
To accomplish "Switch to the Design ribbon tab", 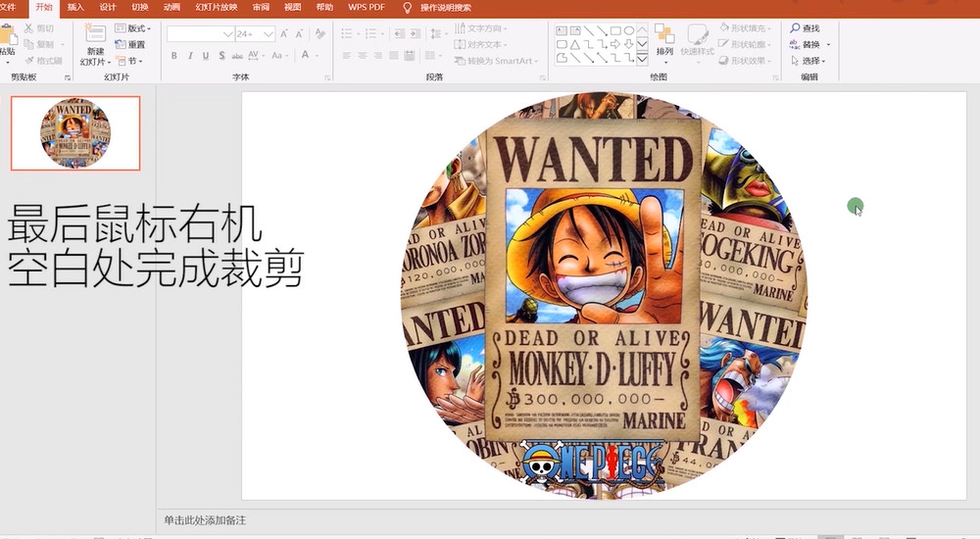I will coord(108,8).
